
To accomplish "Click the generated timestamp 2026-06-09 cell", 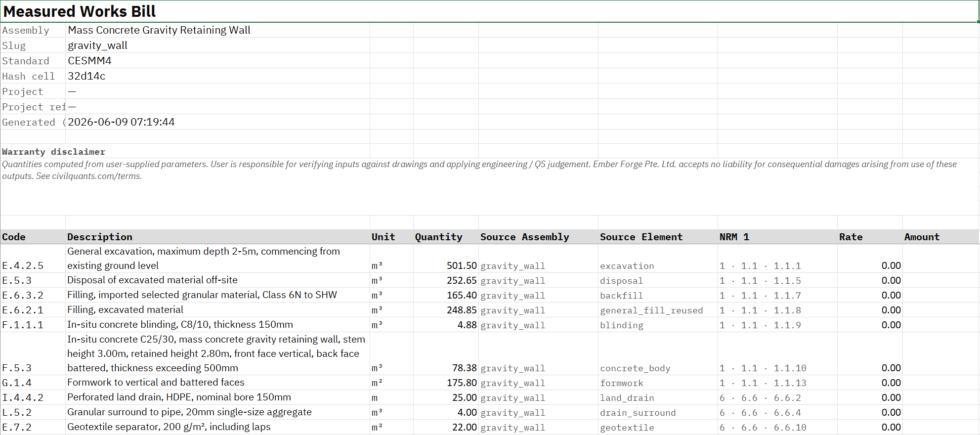I will click(217, 122).
